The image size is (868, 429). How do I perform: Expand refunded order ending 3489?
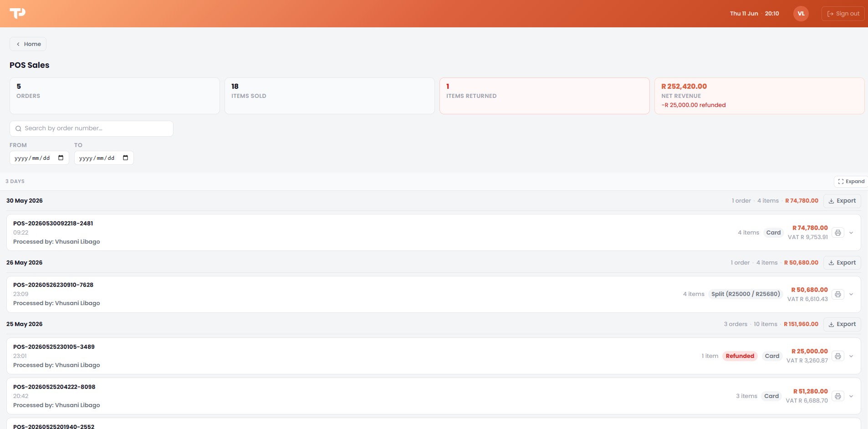[851, 356]
